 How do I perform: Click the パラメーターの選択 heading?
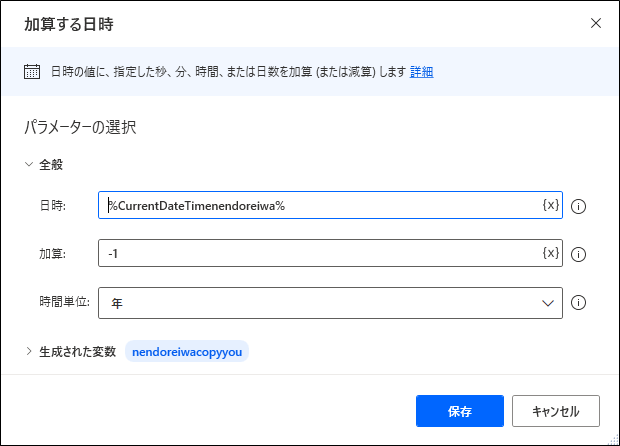tap(80, 127)
